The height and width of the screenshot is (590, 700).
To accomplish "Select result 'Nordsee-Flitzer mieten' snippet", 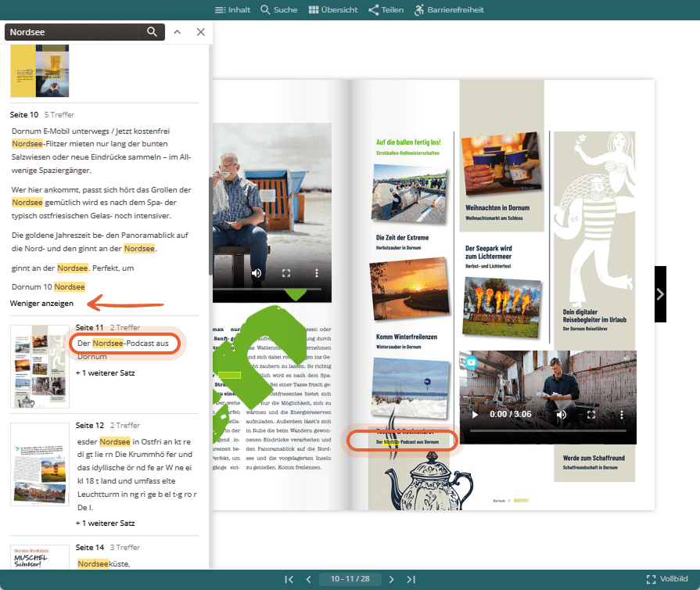I will coord(102,150).
